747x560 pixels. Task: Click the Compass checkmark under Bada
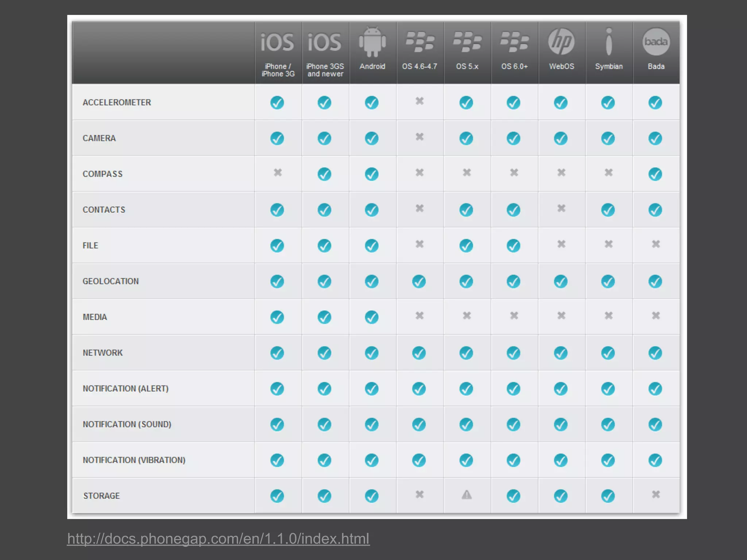coord(655,174)
